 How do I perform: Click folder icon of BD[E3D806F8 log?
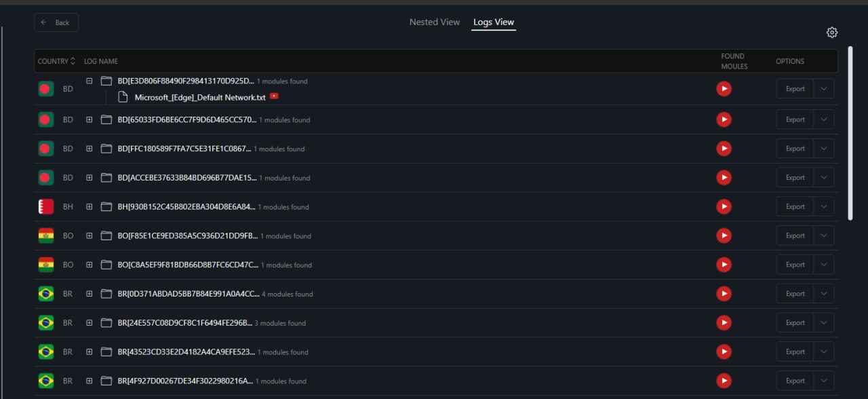point(106,81)
